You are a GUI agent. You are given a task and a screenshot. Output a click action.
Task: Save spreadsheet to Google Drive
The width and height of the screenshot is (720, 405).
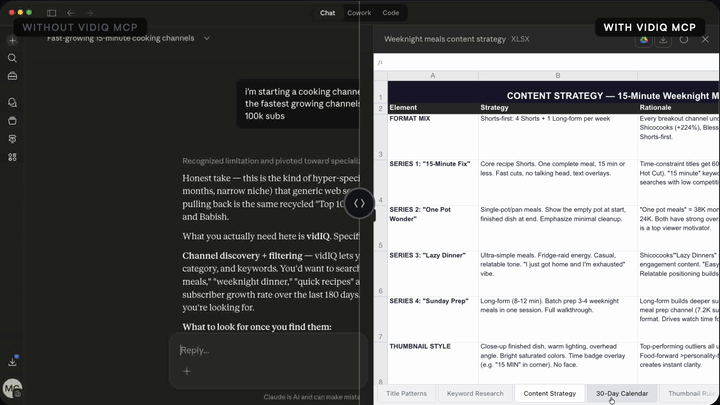coord(644,39)
